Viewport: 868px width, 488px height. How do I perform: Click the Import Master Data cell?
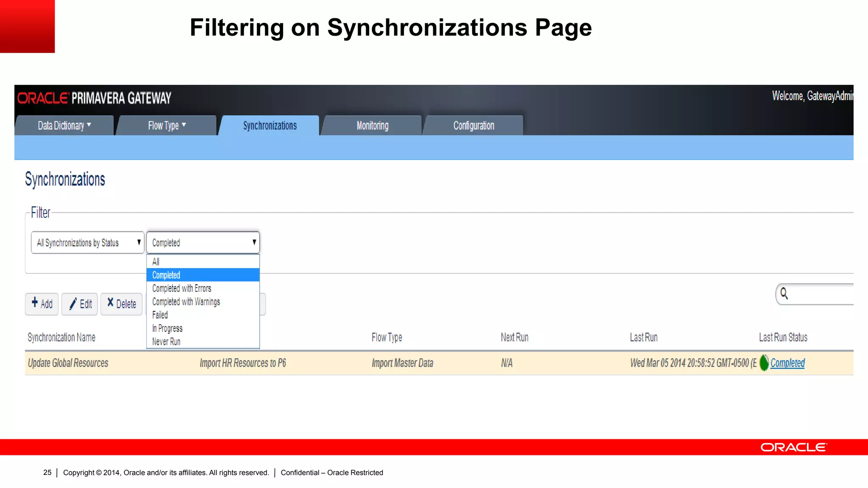pos(402,363)
